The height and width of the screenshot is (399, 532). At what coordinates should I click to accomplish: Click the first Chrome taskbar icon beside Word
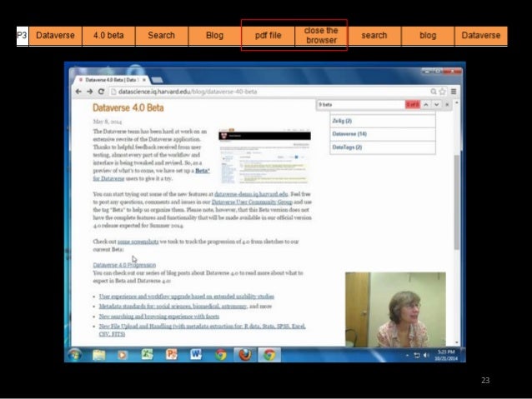(x=220, y=355)
